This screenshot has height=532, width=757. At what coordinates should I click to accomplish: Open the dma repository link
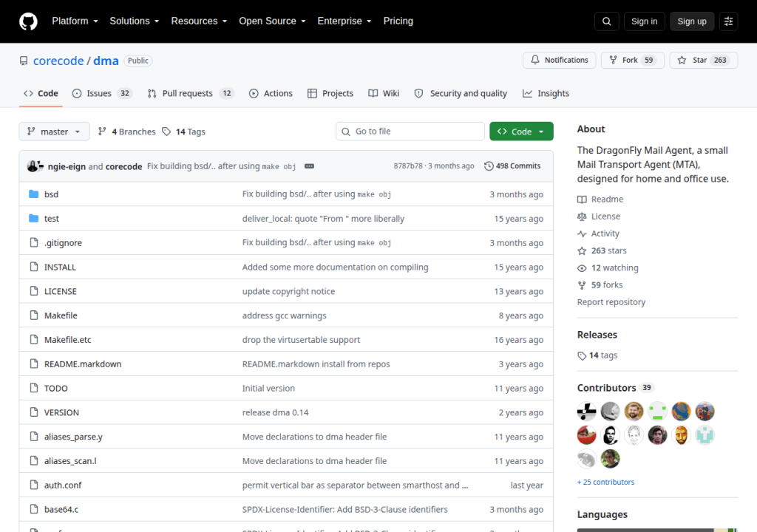106,61
